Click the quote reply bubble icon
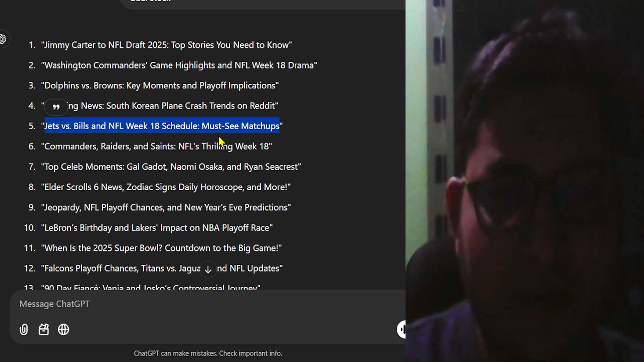 (x=56, y=107)
